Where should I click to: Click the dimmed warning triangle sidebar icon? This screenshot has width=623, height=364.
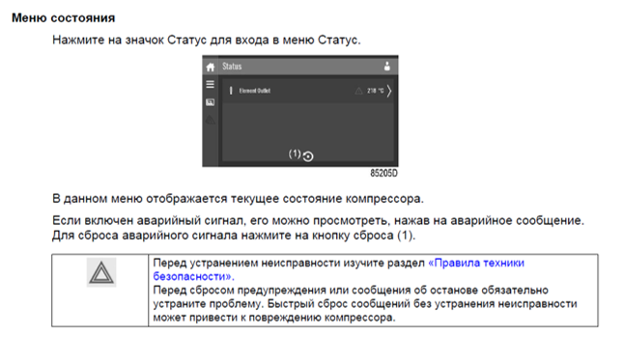(211, 120)
